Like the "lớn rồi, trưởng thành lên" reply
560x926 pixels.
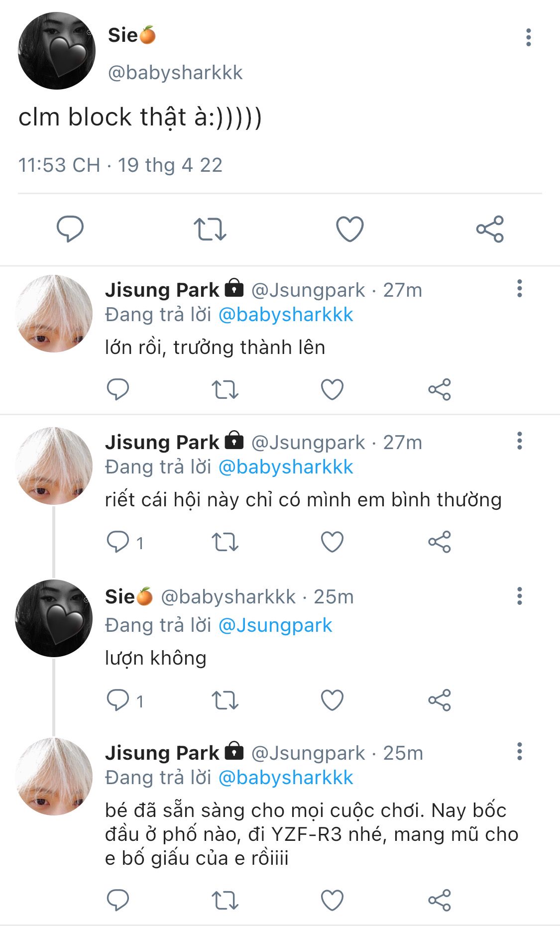[332, 389]
